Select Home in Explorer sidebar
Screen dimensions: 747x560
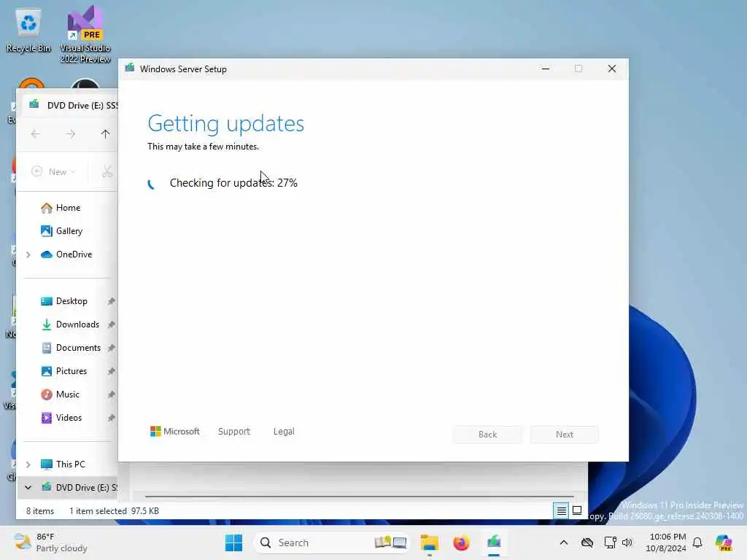[x=68, y=208]
